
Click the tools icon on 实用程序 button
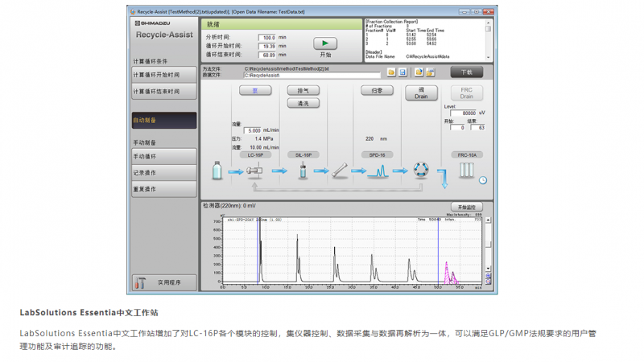pos(140,282)
